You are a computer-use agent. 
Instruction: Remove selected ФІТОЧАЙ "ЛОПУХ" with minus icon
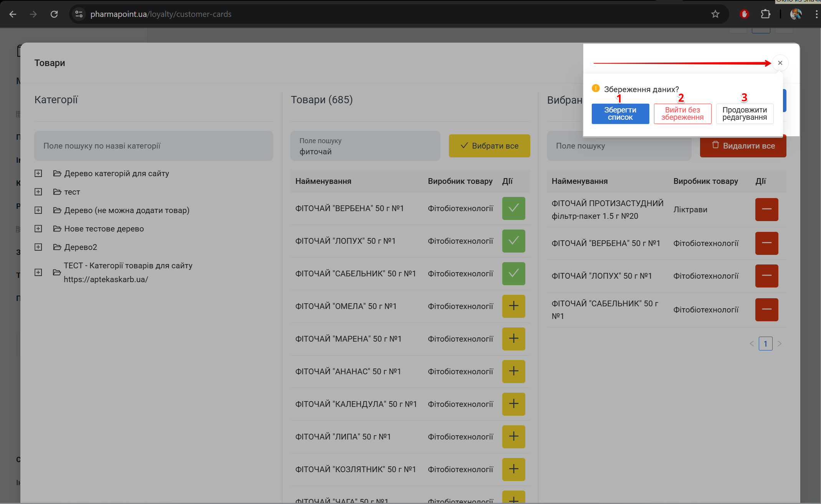pos(766,276)
